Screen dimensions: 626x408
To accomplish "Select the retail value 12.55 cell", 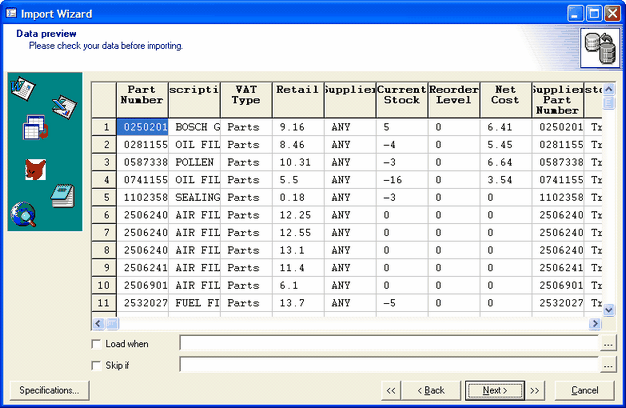I will tap(298, 232).
